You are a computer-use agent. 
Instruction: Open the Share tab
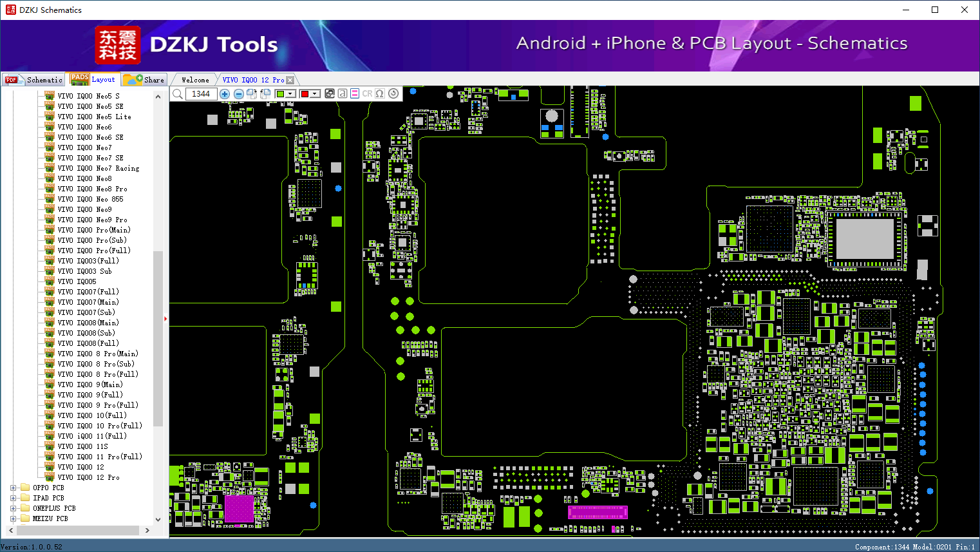pos(144,80)
